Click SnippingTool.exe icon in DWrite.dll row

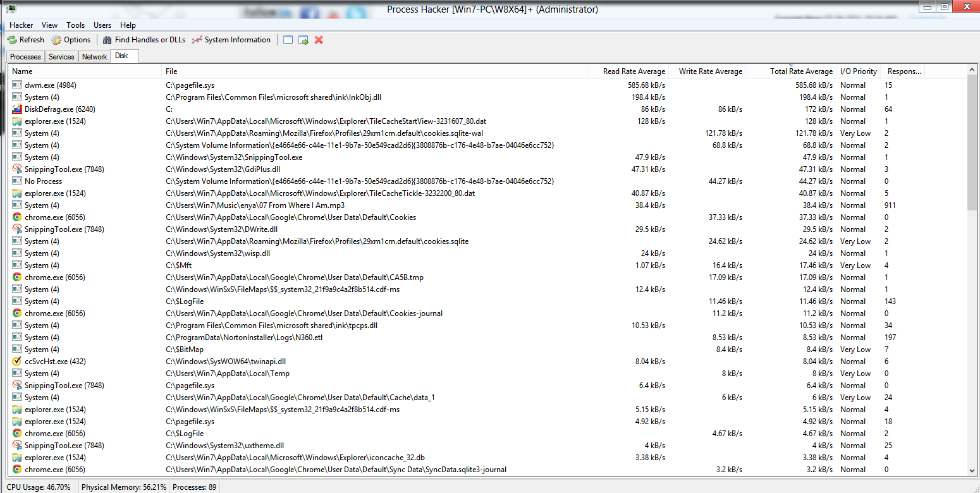17,229
